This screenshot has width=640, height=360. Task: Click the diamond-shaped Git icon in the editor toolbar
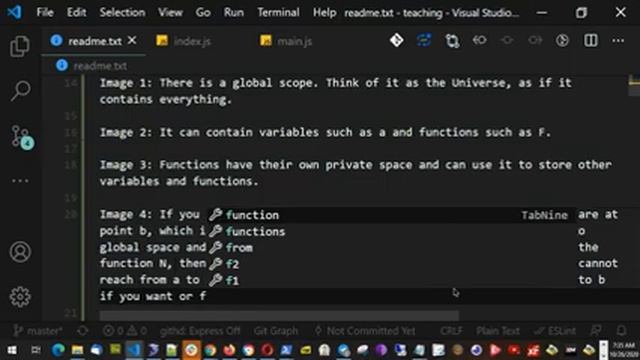click(396, 40)
